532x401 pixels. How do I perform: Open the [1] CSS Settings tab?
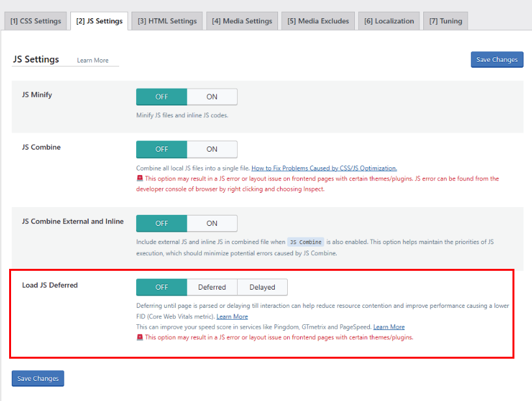click(x=36, y=21)
